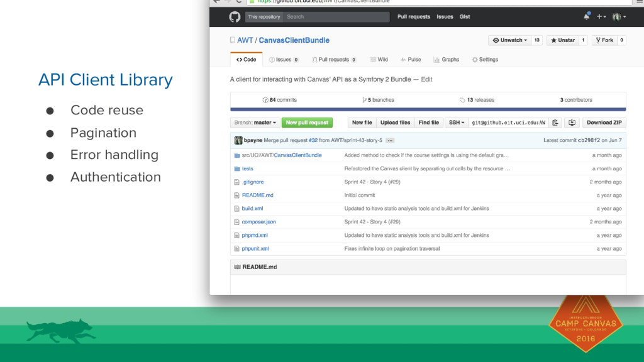Open the repository Pull requests tab
This screenshot has width=644, height=362.
click(x=334, y=60)
